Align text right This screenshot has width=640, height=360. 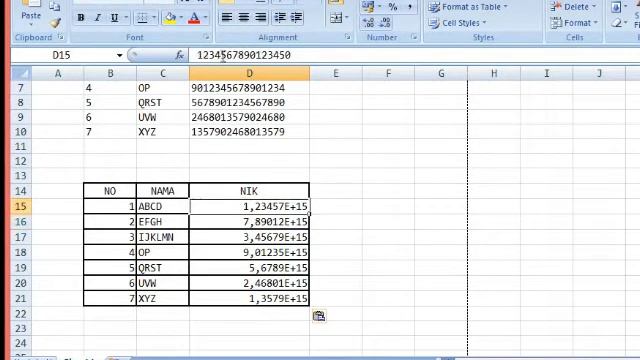pos(260,17)
